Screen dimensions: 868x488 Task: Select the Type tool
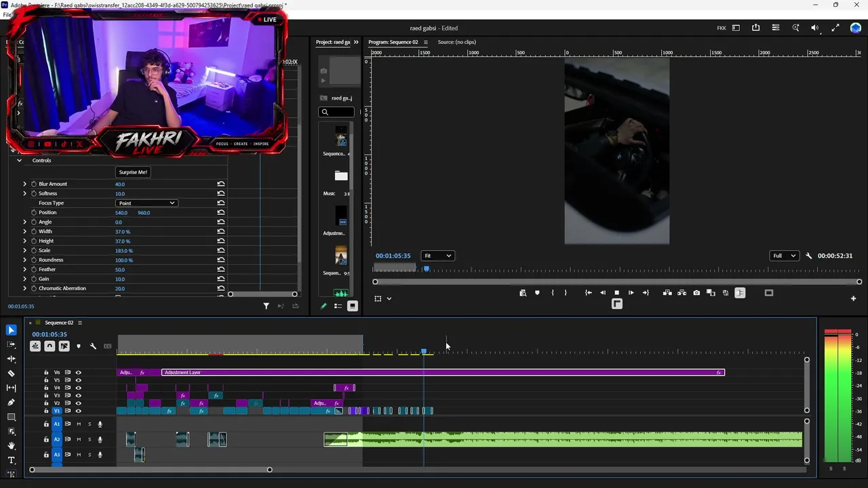click(x=12, y=460)
